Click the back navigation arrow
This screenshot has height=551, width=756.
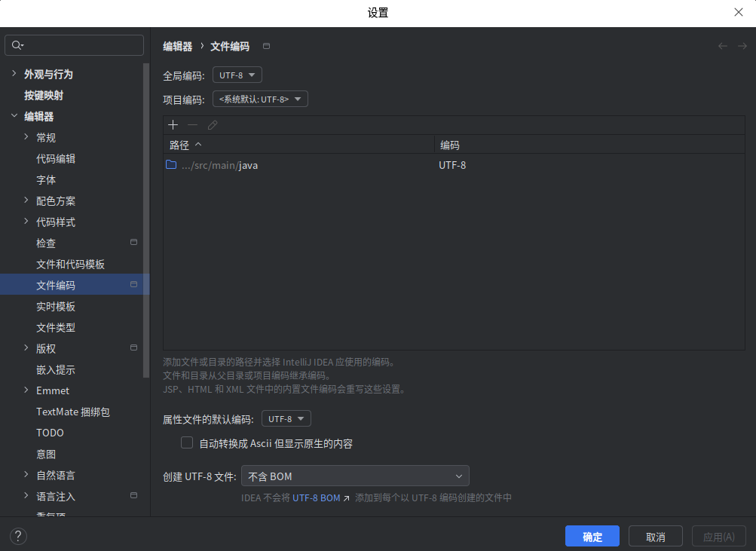tap(722, 46)
